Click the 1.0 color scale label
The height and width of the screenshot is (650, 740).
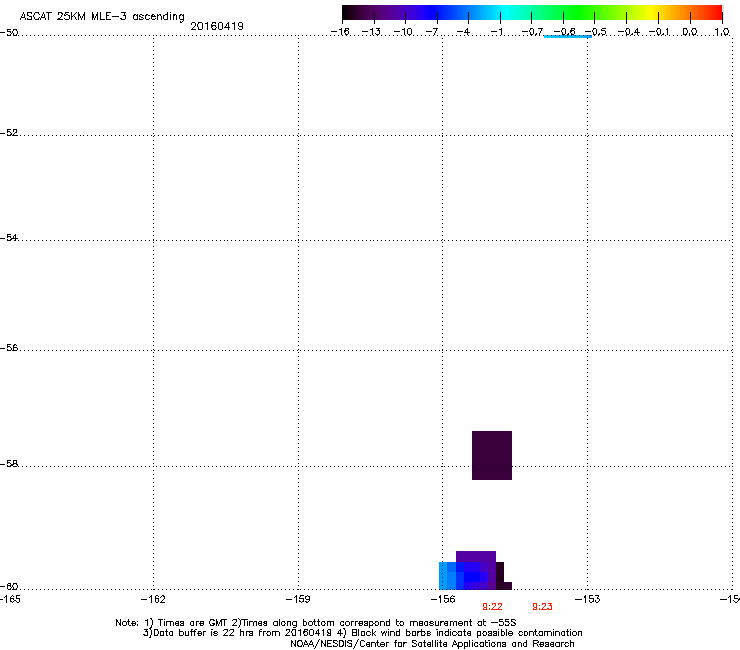(722, 32)
